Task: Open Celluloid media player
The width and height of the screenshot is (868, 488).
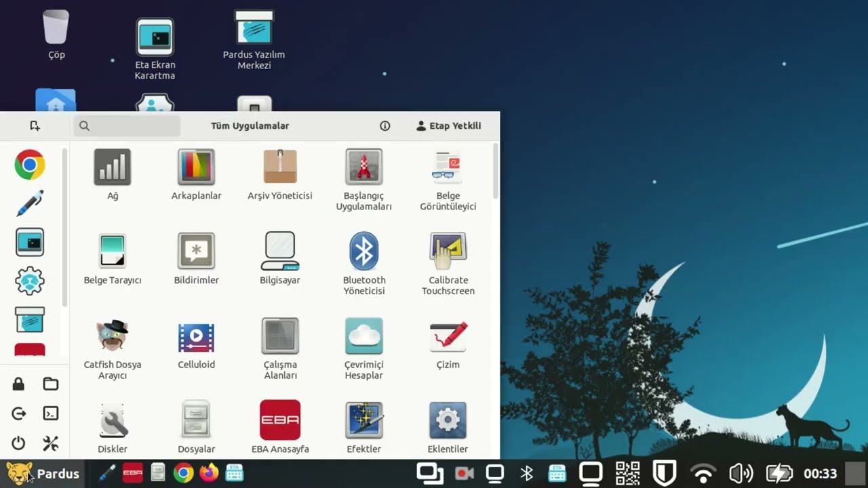Action: coord(196,344)
